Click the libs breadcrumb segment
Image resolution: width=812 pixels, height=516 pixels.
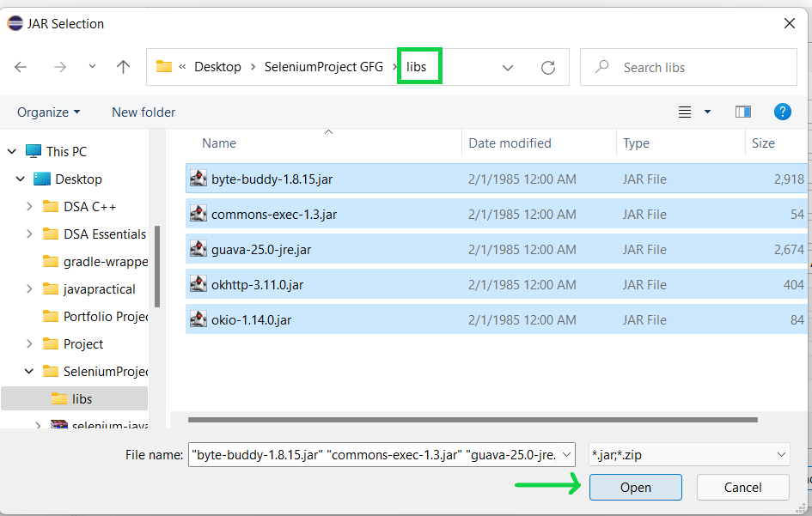[x=416, y=67]
